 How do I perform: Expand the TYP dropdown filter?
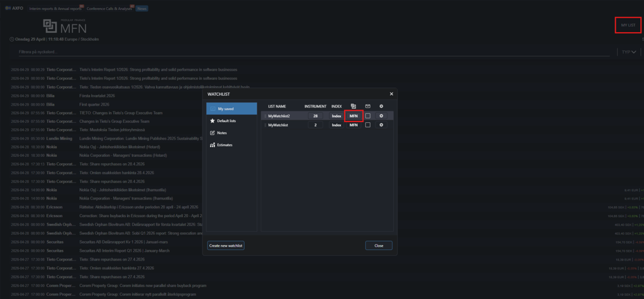coord(627,52)
